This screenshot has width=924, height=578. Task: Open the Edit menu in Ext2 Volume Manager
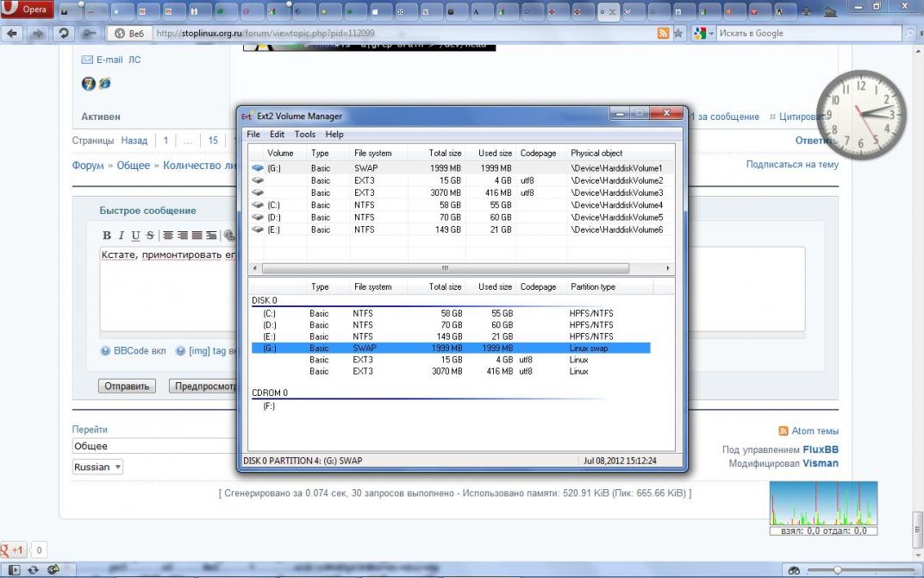tap(277, 135)
